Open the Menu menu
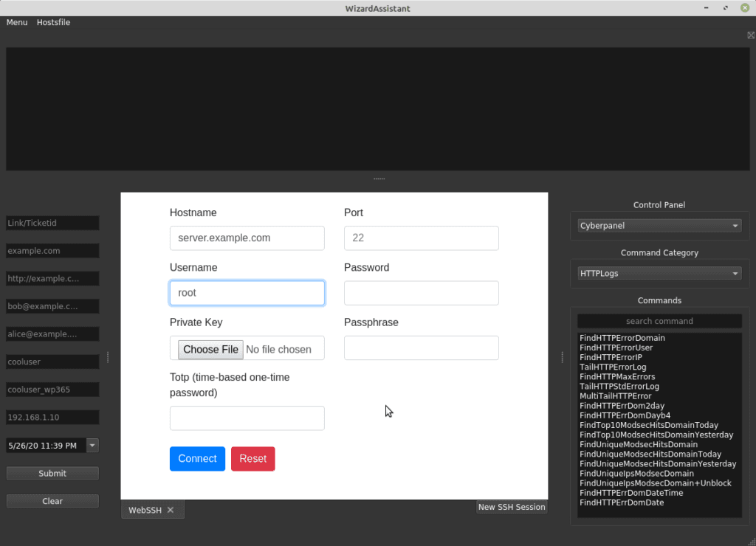The width and height of the screenshot is (756, 546). click(17, 22)
